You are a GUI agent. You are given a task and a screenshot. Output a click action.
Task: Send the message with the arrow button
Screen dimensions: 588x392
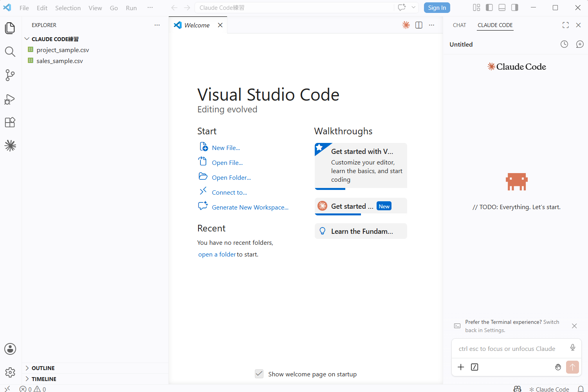[x=572, y=367]
